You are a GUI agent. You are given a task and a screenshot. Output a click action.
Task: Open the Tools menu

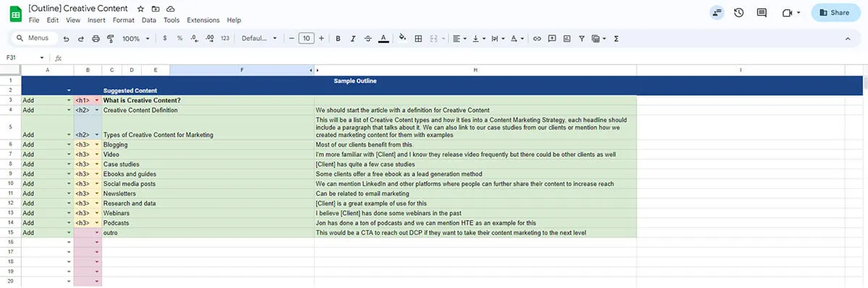click(x=171, y=20)
